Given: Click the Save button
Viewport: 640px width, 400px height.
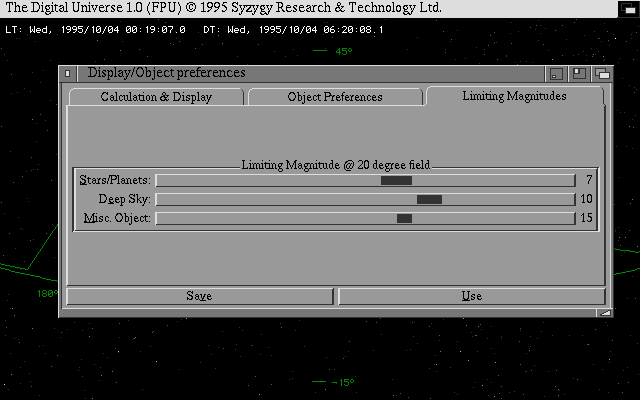Looking at the screenshot, I should click(x=200, y=296).
